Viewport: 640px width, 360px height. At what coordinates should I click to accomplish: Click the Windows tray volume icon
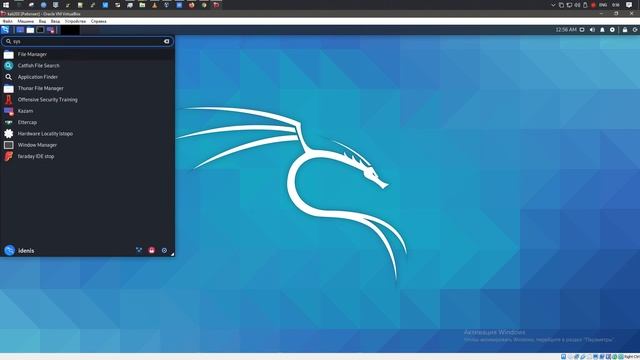577,5
